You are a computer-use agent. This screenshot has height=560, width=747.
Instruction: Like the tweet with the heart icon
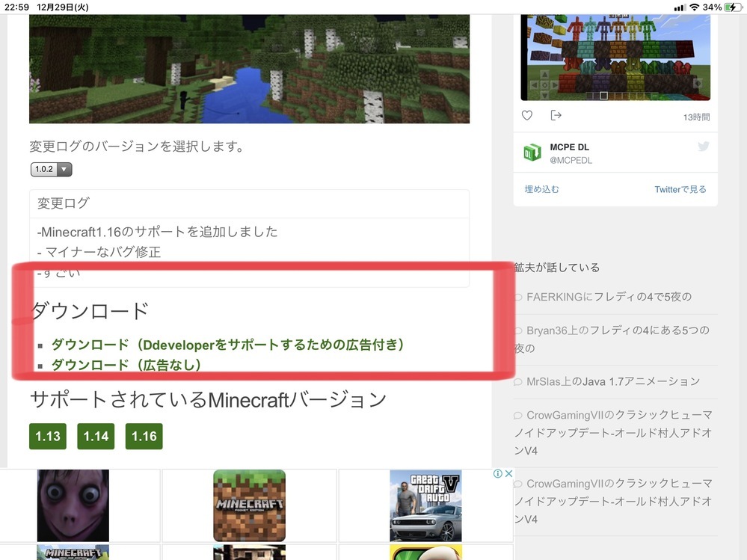point(527,115)
